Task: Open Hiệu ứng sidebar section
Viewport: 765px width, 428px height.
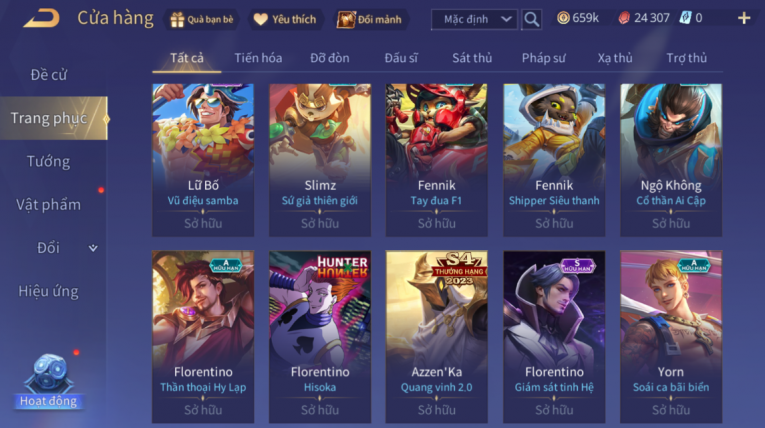Action: (48, 291)
